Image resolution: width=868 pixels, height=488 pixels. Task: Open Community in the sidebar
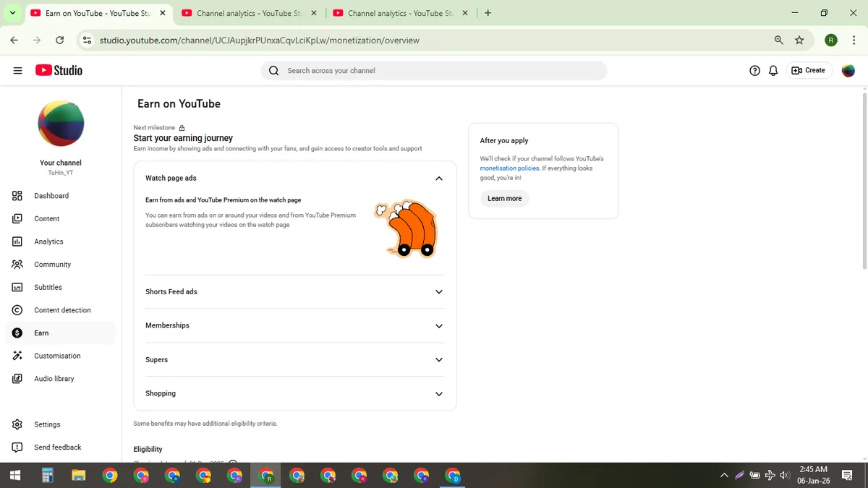(x=61, y=265)
